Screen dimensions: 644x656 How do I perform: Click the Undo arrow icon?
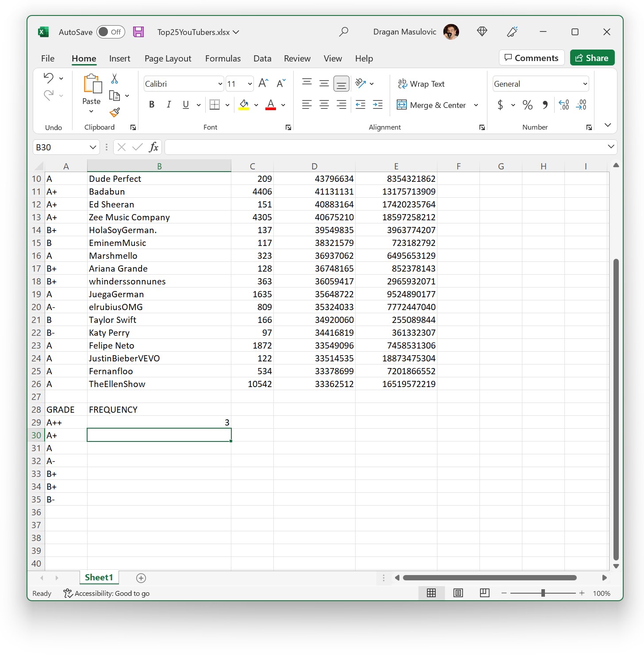point(49,78)
